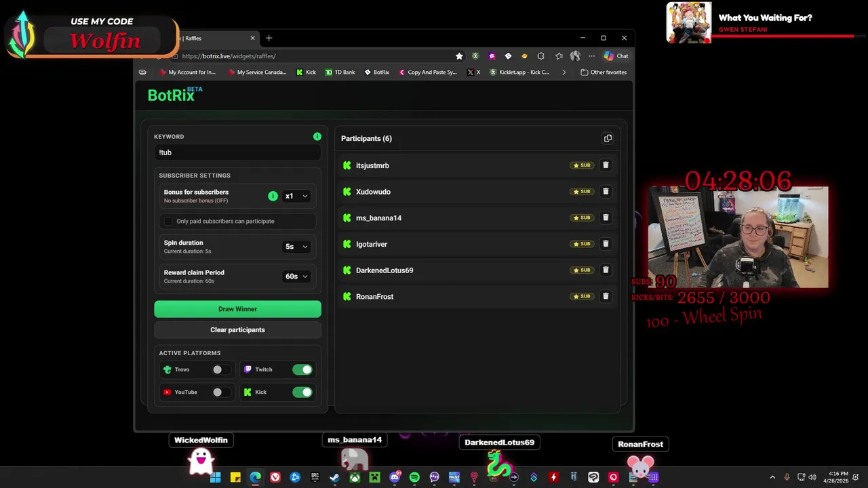The width and height of the screenshot is (868, 488).
Task: Click the Draw Winner button
Action: [x=237, y=309]
